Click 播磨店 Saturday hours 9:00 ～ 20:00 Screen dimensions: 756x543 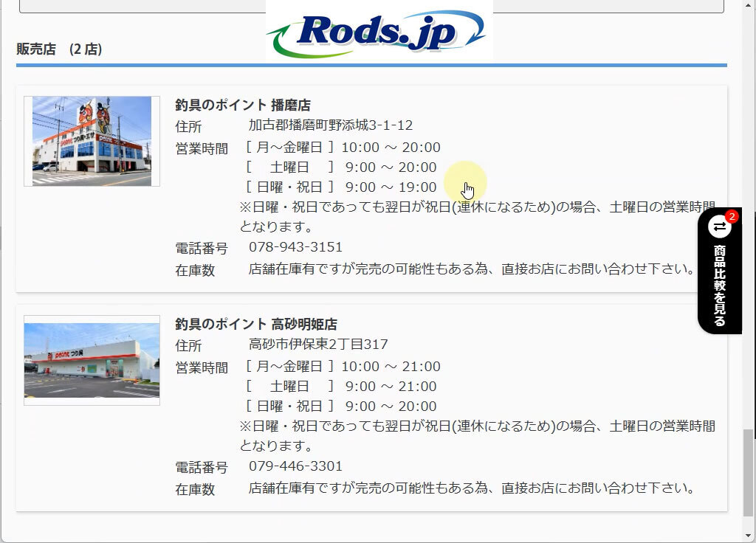(391, 167)
